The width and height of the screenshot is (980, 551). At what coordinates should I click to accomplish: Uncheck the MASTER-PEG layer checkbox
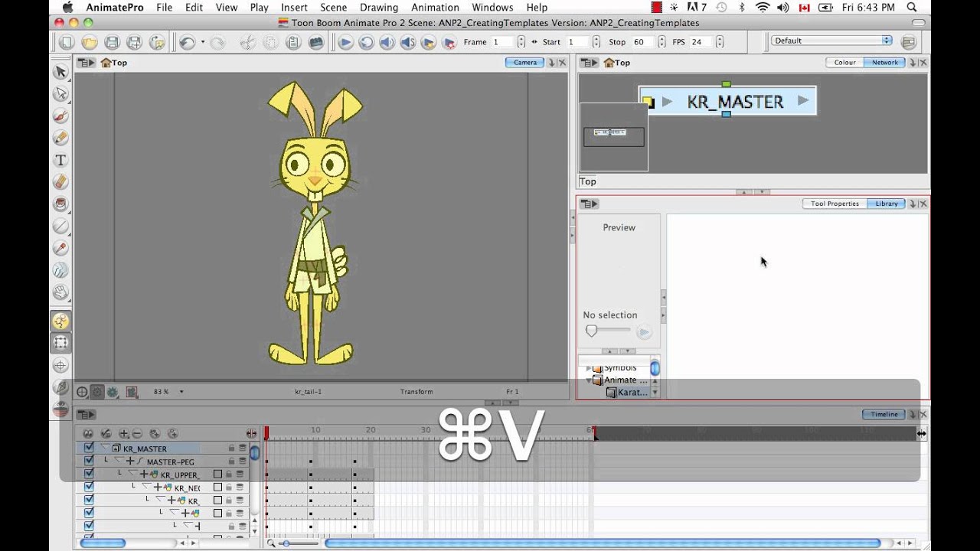pyautogui.click(x=89, y=461)
